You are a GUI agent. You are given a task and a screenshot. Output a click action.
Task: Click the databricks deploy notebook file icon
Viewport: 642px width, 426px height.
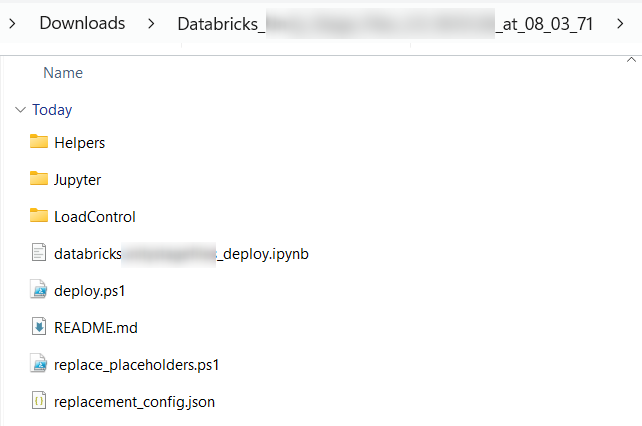coord(39,253)
